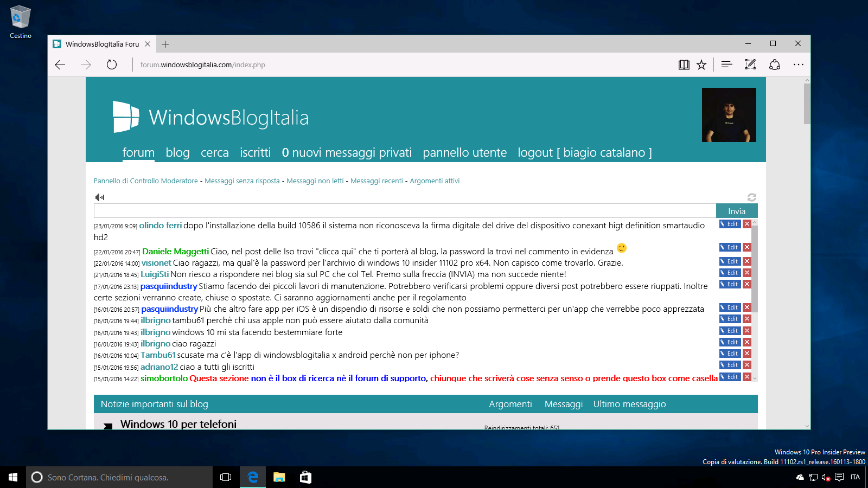868x488 pixels.
Task: Delete visionet's shoutbox message
Action: coord(747,261)
